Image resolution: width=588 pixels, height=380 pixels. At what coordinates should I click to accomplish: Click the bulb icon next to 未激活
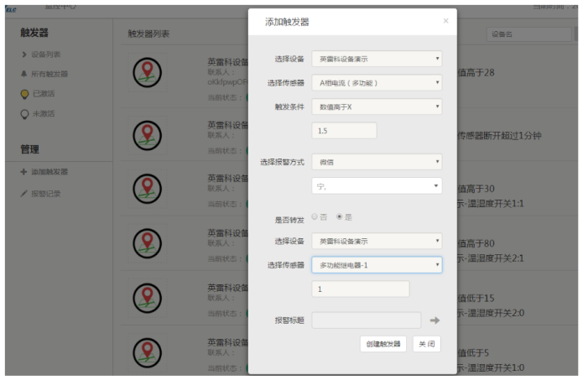point(23,113)
